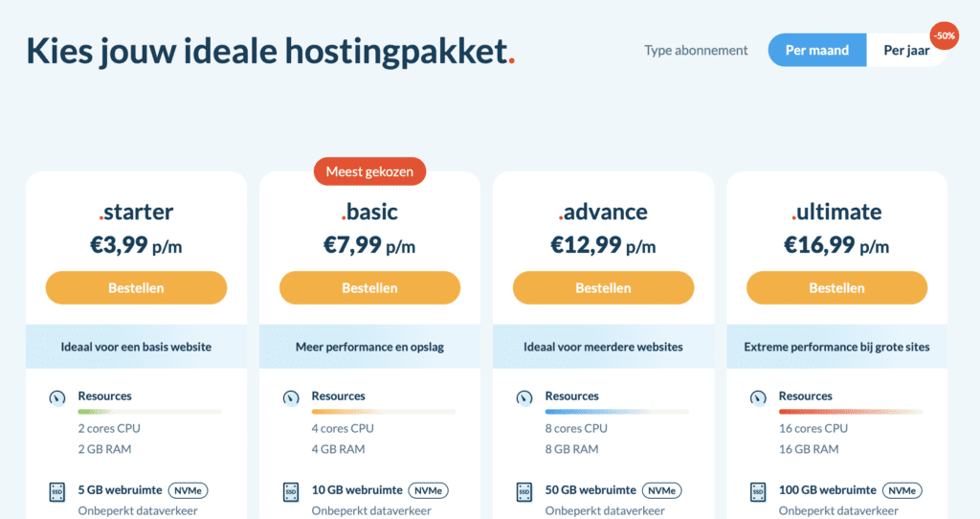This screenshot has width=980, height=519.
Task: Click the Meest gekozen badge
Action: click(369, 172)
